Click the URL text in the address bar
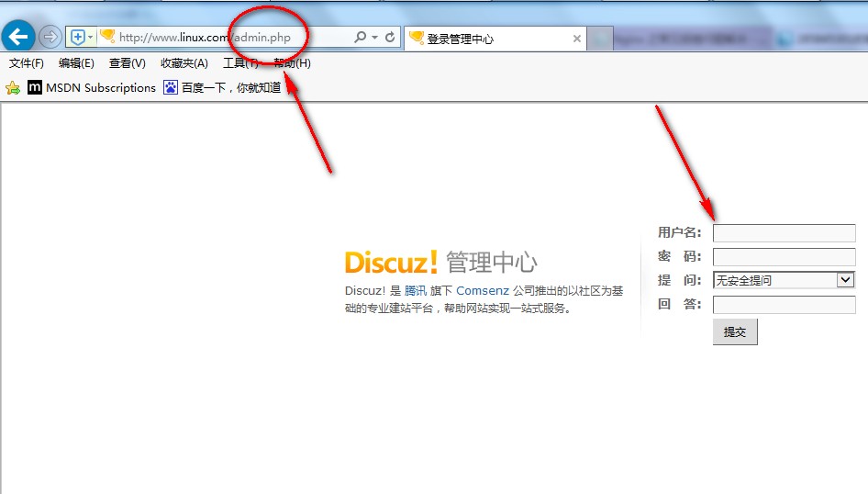This screenshot has width=868, height=494. point(205,37)
